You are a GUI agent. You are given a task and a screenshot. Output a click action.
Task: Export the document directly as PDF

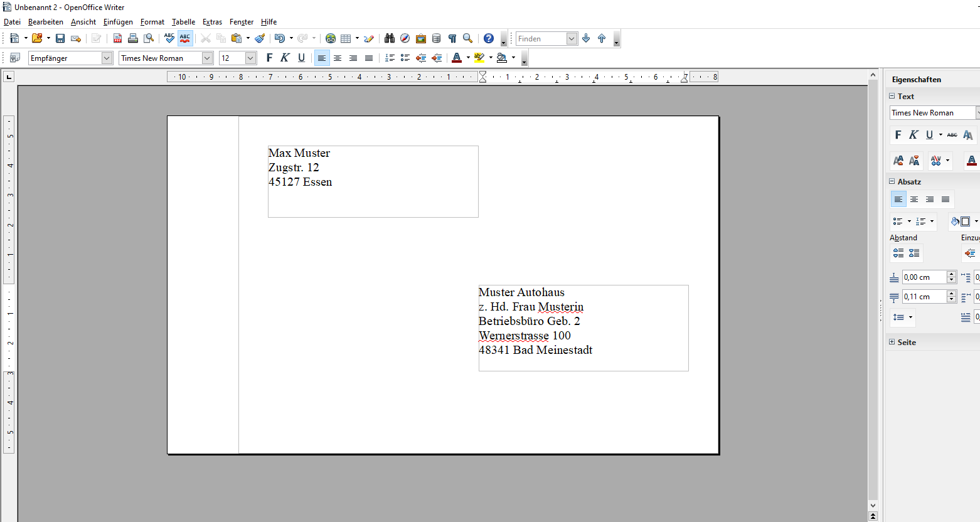pyautogui.click(x=118, y=38)
